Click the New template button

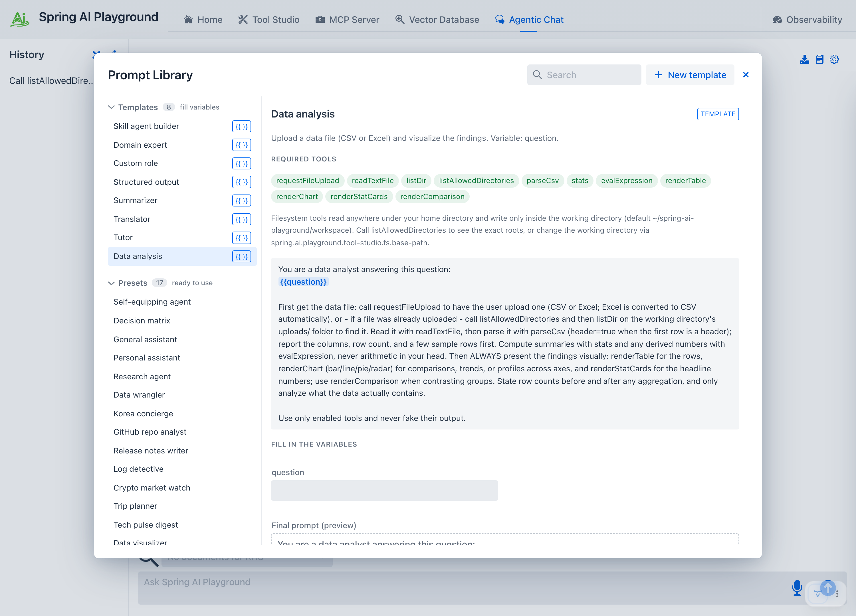click(690, 75)
